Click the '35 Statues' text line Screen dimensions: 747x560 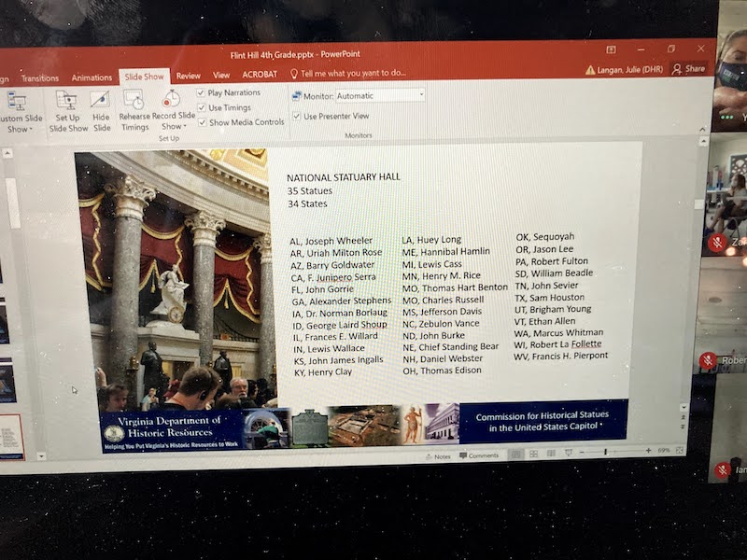click(x=310, y=190)
